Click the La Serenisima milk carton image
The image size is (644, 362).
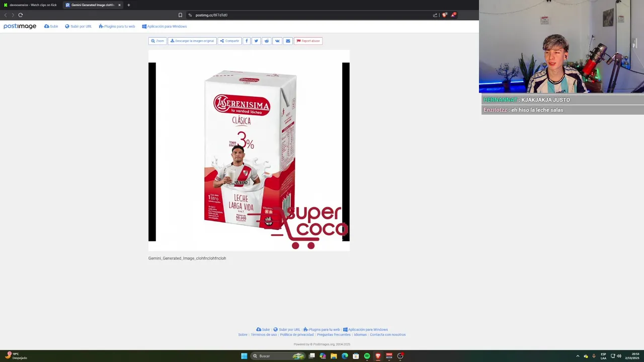pos(249,150)
